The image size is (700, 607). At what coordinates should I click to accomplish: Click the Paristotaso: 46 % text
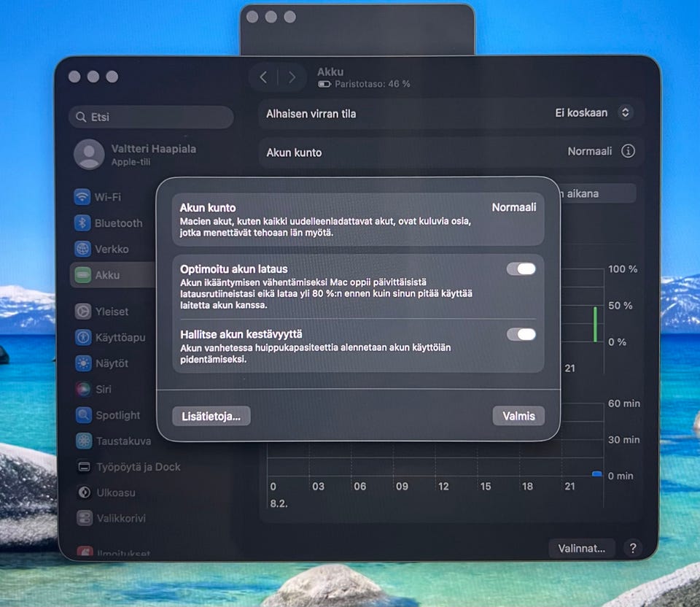tap(373, 83)
